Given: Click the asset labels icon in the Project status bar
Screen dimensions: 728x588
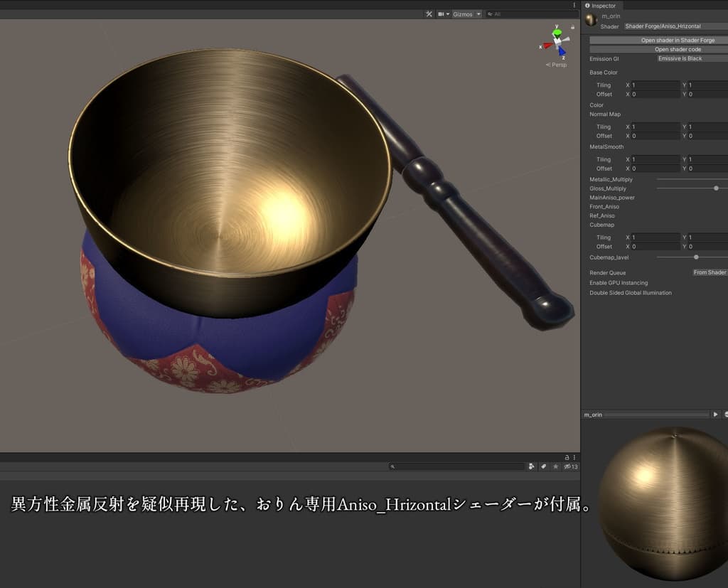Looking at the screenshot, I should (545, 466).
